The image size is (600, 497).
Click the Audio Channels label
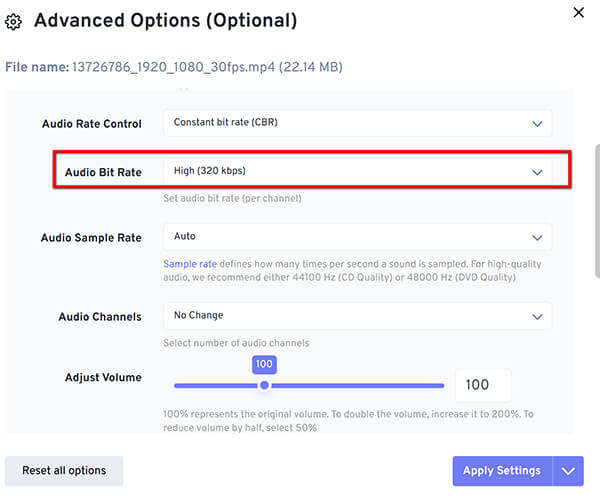click(x=100, y=317)
